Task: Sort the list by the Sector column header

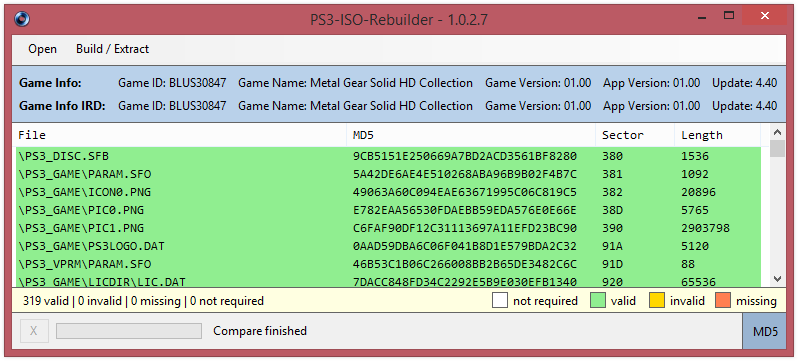Action: click(x=635, y=135)
